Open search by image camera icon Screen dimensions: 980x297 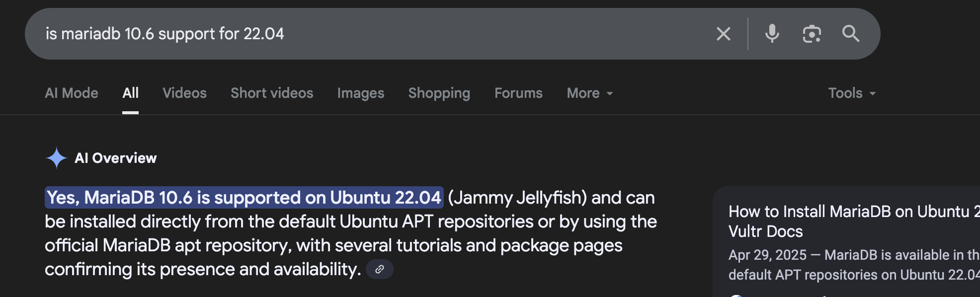coord(812,34)
